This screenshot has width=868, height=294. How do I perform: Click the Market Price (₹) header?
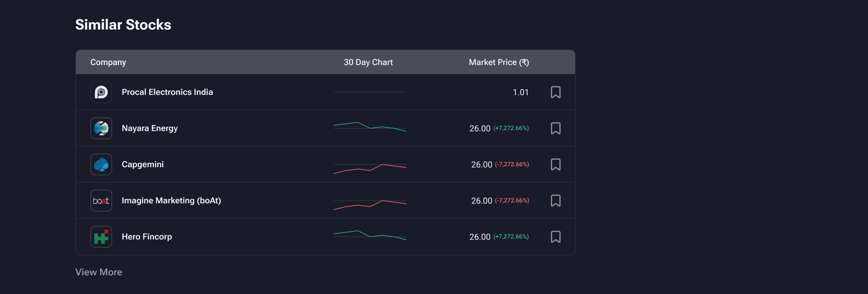tap(499, 62)
